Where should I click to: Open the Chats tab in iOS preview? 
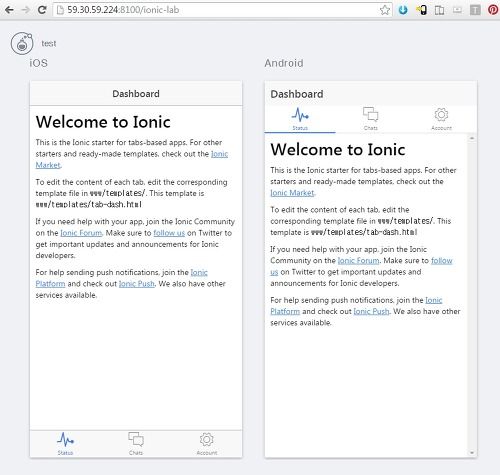(136, 444)
